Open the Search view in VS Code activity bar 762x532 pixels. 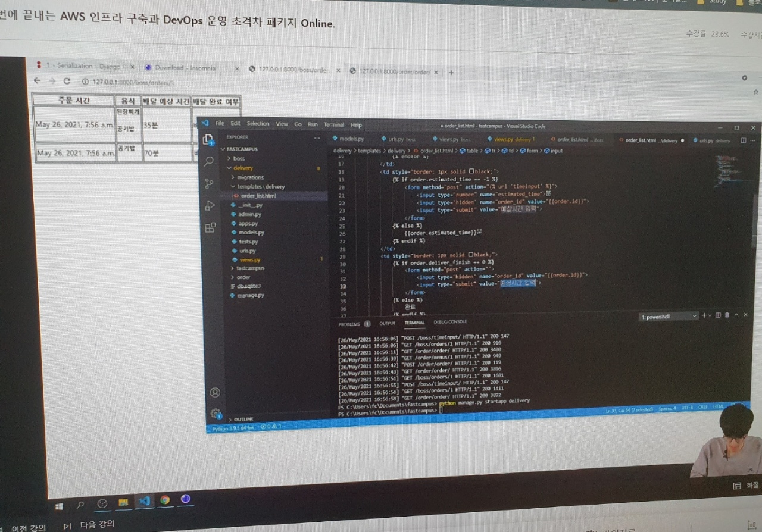click(x=209, y=161)
